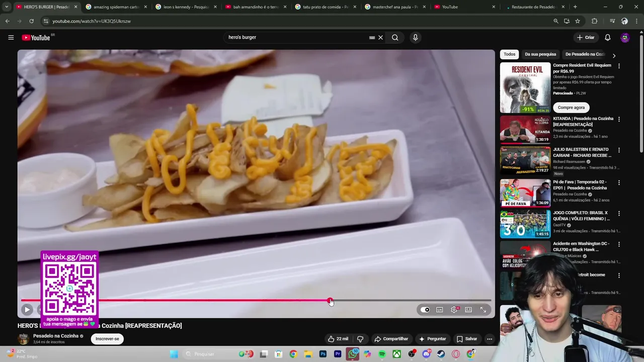Go back with the browser back arrow

tap(7, 21)
